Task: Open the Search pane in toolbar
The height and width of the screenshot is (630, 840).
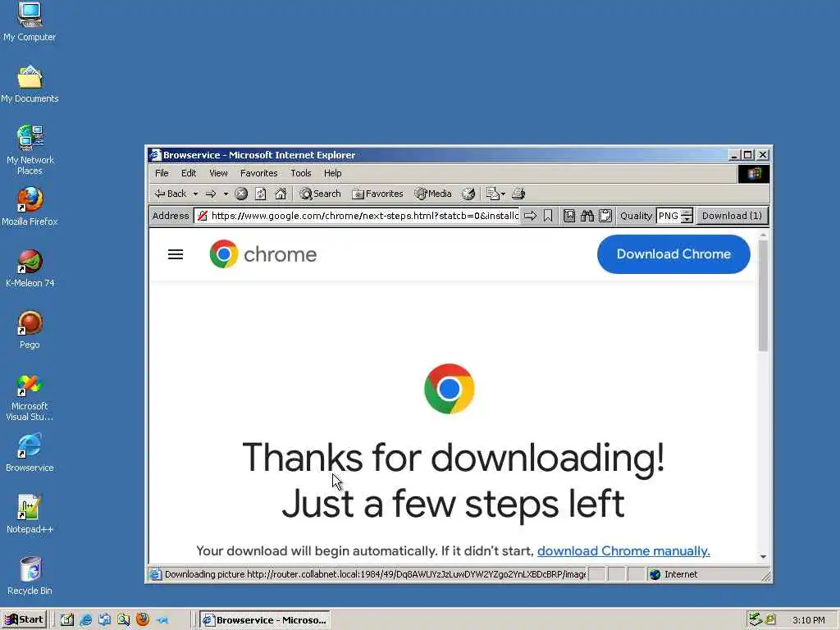Action: coord(321,194)
